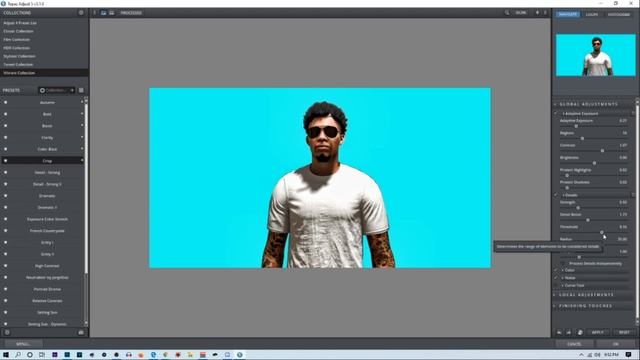Apply the French Countryside preset
Screen dimensions: 640x360
(x=47, y=231)
